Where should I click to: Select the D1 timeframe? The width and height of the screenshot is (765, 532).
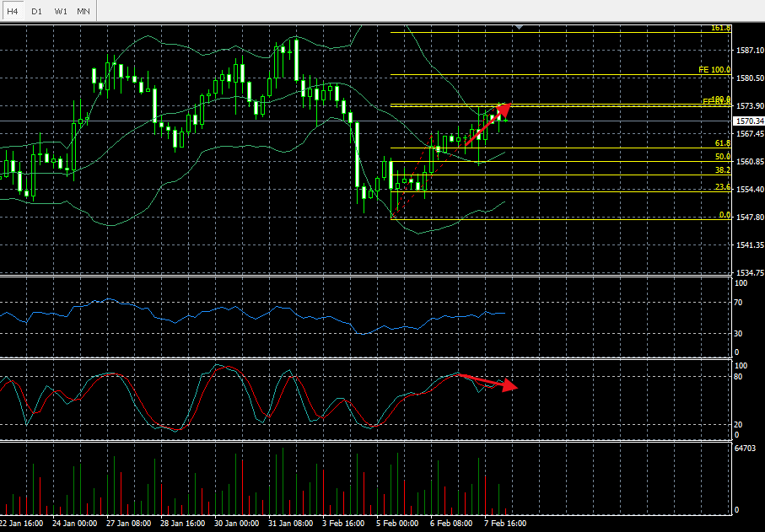pos(36,11)
